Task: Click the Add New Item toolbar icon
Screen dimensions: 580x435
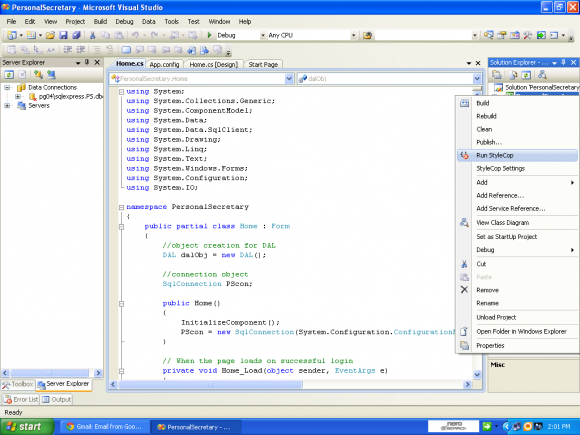Action: coord(31,35)
